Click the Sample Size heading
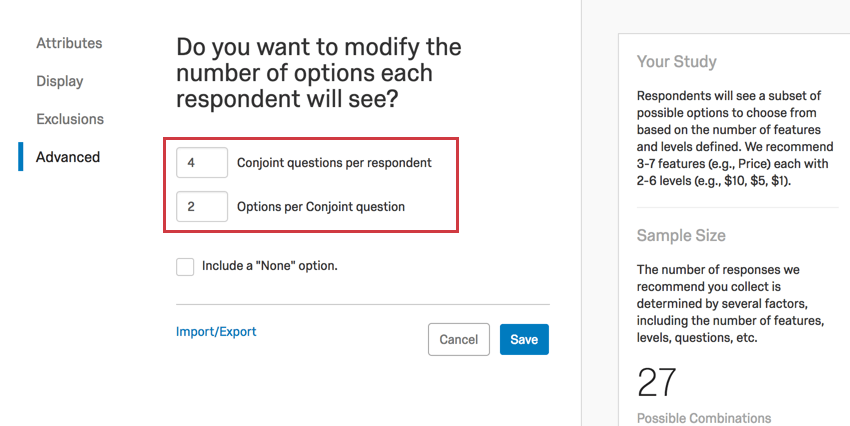 pos(681,236)
